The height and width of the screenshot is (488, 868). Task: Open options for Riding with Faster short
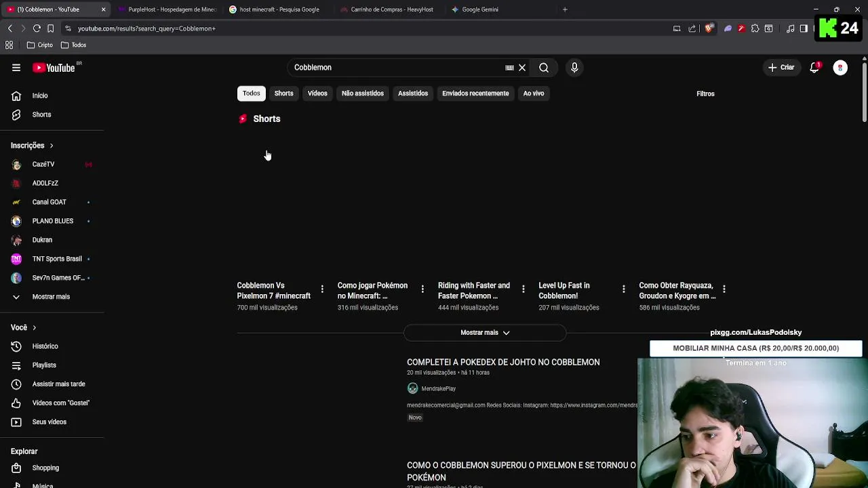pos(523,289)
